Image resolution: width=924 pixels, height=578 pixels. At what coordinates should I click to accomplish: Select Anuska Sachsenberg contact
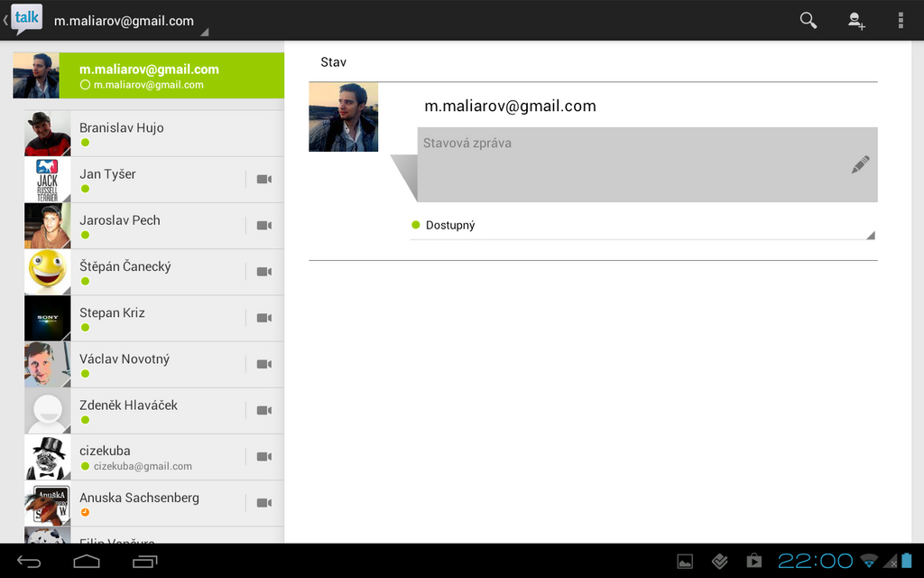coord(153,503)
